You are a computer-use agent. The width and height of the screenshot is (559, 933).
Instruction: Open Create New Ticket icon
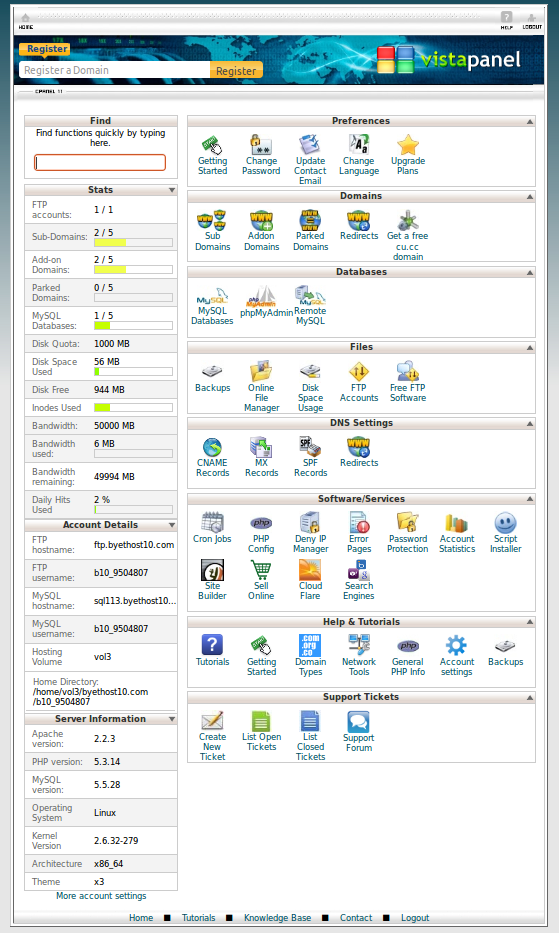213,721
